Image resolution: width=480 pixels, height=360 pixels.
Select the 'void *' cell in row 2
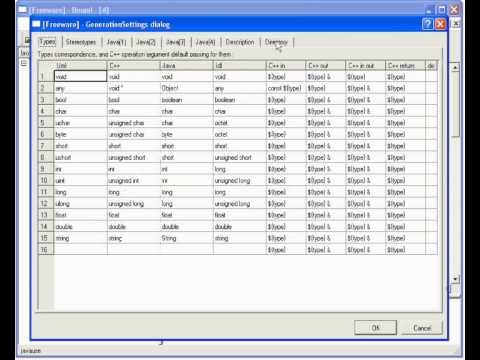133,88
